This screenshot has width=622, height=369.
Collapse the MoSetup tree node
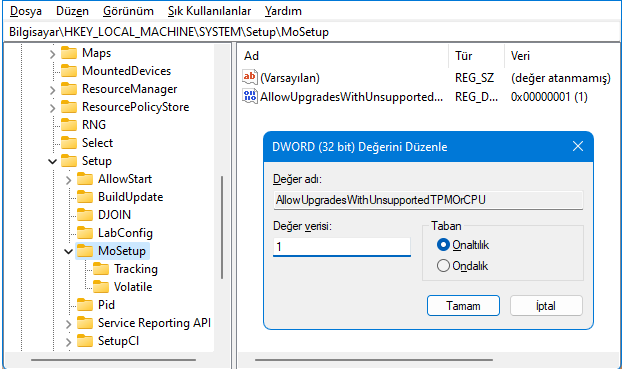[68, 251]
